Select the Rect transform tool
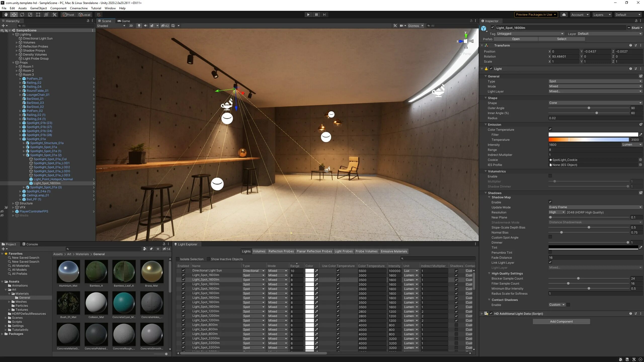Image resolution: width=644 pixels, height=362 pixels. (38, 15)
